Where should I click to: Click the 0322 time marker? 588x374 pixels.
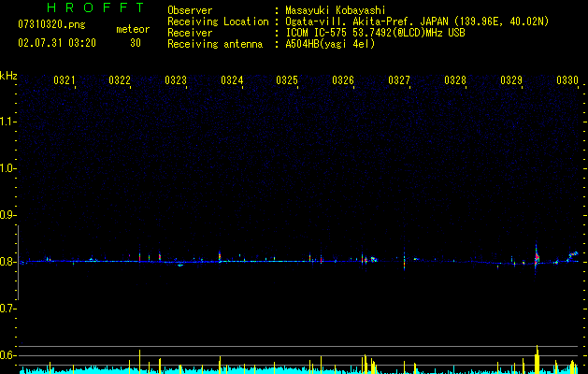[x=120, y=80]
